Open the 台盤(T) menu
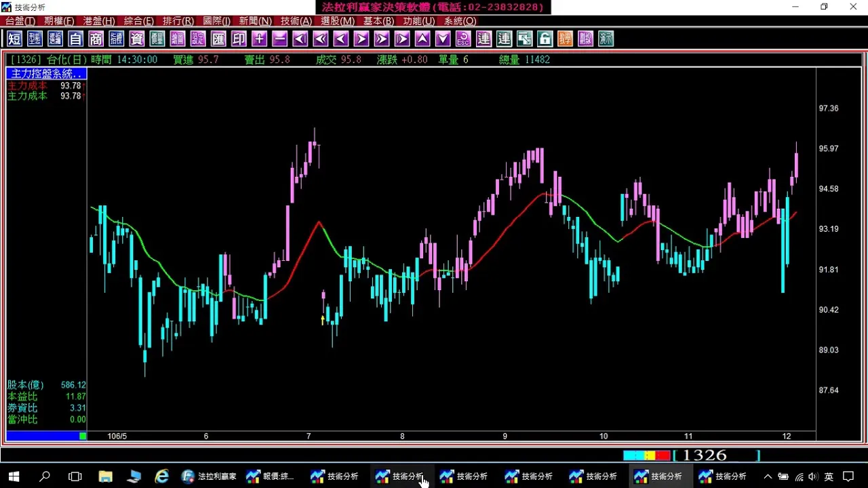Screen dimensions: 868x488 (x=20, y=21)
